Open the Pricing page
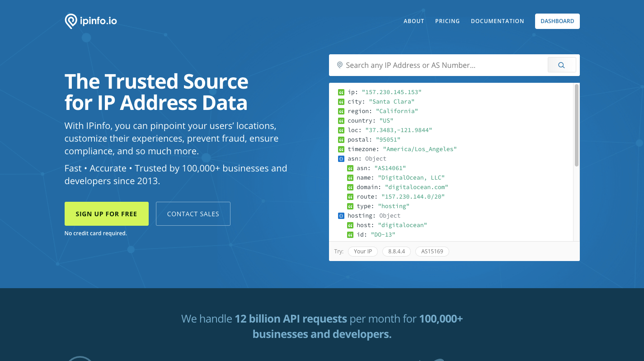Image resolution: width=644 pixels, height=361 pixels. click(x=447, y=21)
